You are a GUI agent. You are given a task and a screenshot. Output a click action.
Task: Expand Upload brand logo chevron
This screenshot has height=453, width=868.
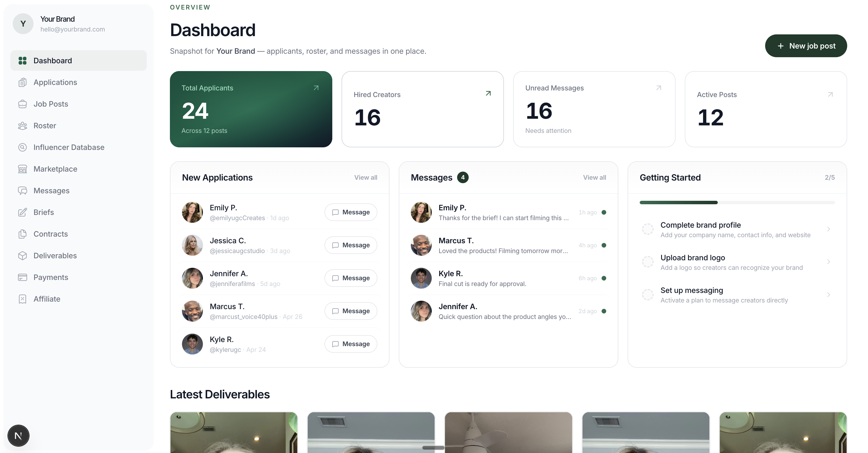point(829,262)
